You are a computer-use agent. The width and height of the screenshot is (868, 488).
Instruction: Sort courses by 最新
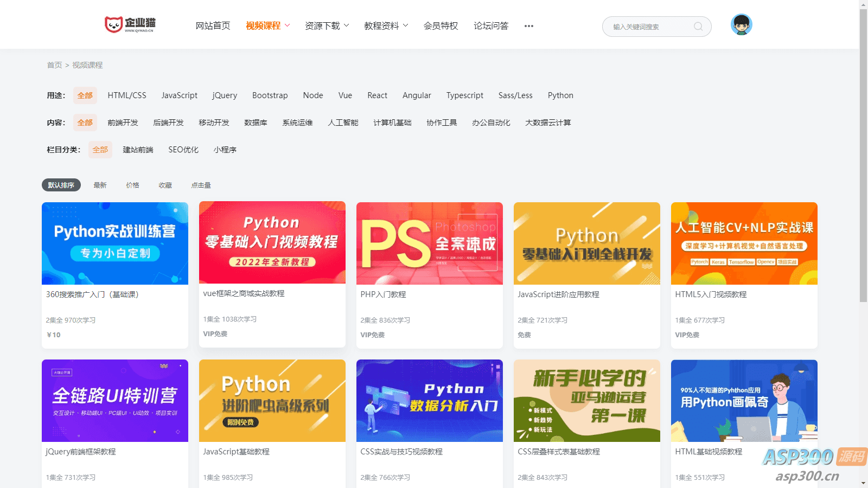click(x=100, y=185)
